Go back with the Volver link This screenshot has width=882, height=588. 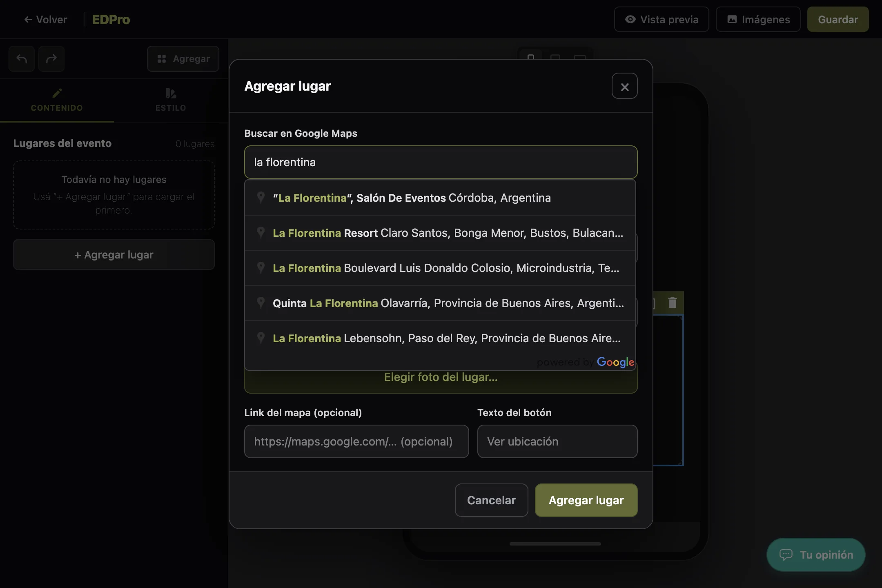click(45, 20)
